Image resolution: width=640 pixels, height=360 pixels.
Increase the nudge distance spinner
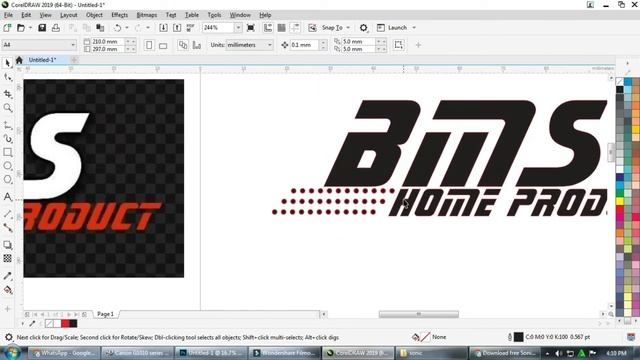coord(323,42)
